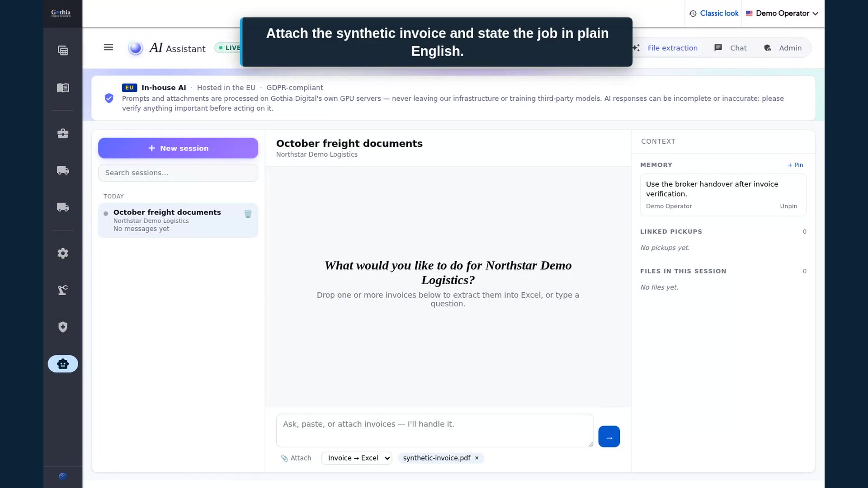868x488 pixels.
Task: Click the US flag icon
Action: tap(749, 14)
